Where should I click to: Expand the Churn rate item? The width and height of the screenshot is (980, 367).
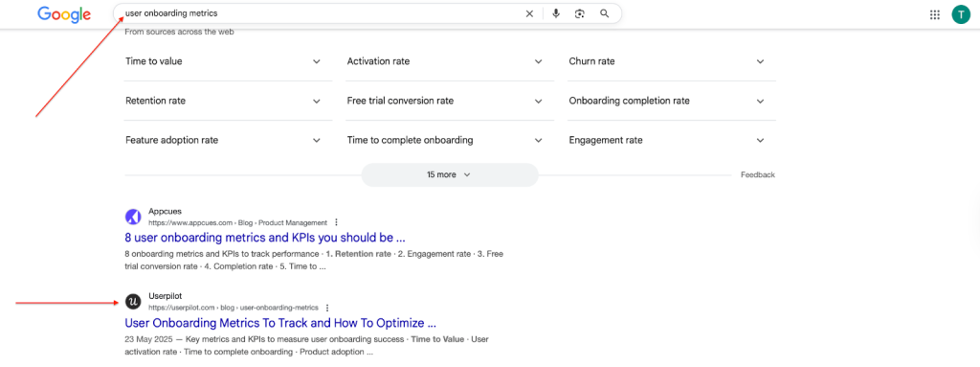671,61
